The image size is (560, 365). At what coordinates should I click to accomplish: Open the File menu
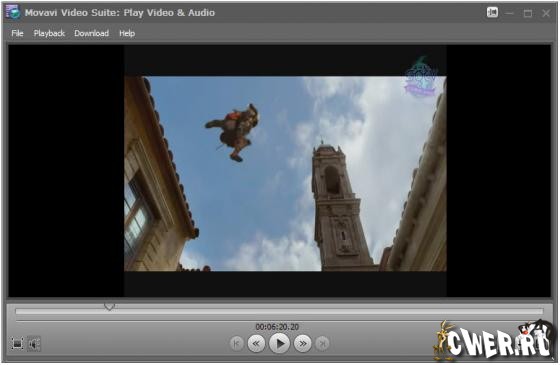point(17,33)
